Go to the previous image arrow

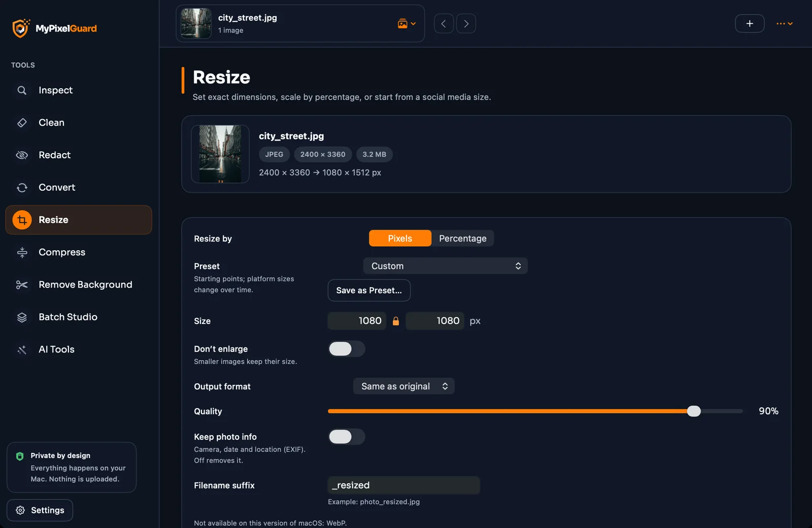444,23
